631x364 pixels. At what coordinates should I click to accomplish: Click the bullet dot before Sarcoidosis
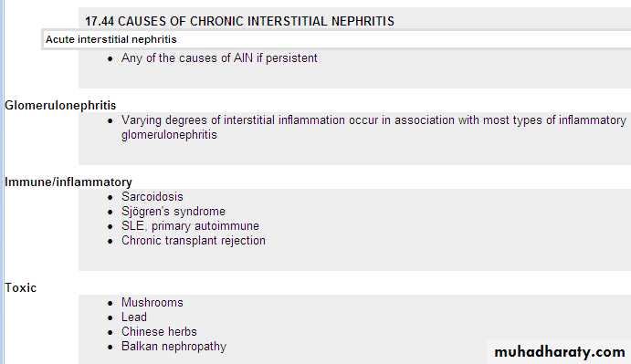110,197
